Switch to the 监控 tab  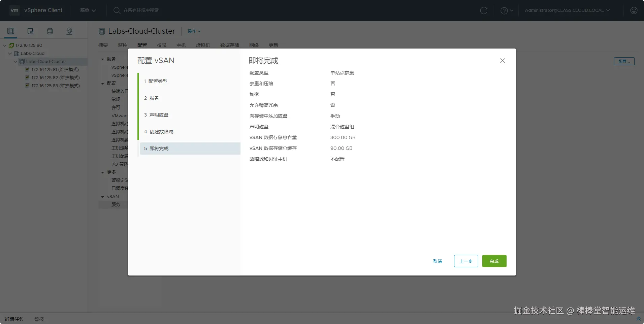pyautogui.click(x=123, y=45)
